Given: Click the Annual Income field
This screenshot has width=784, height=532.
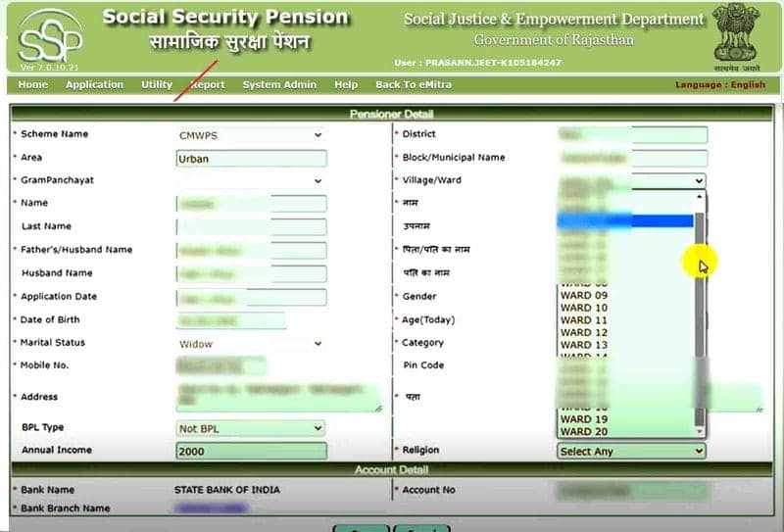Looking at the screenshot, I should click(252, 451).
